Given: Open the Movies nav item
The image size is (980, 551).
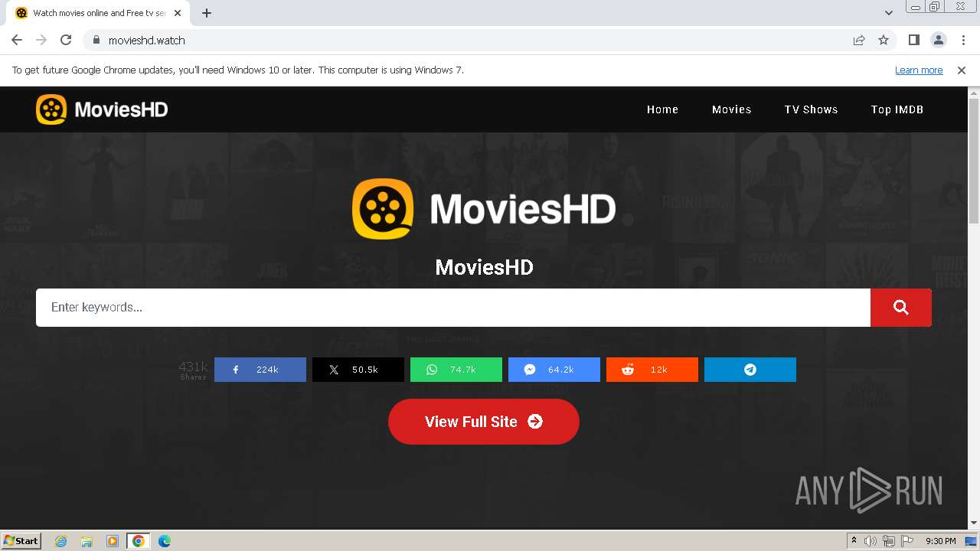Looking at the screenshot, I should 731,109.
